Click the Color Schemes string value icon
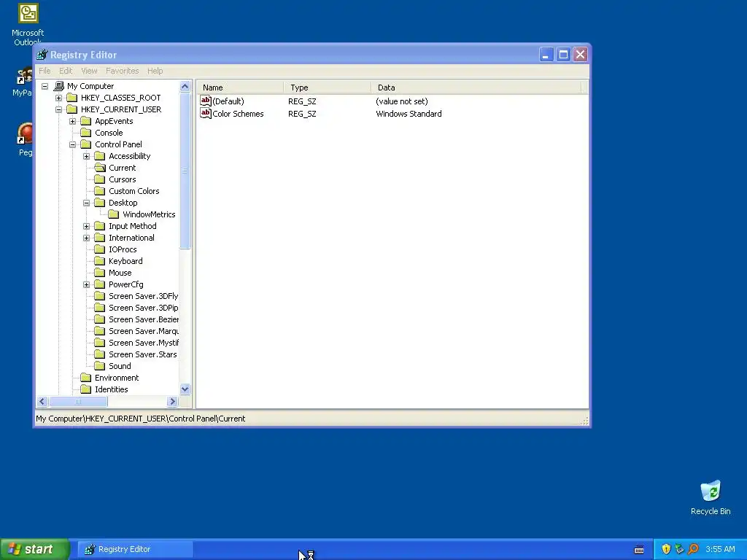Screen dimensions: 747x560 205,113
